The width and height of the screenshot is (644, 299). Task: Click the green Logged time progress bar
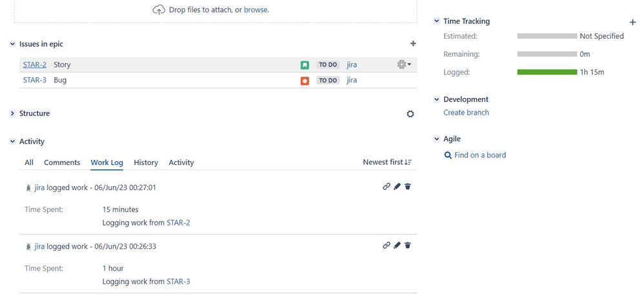click(547, 72)
